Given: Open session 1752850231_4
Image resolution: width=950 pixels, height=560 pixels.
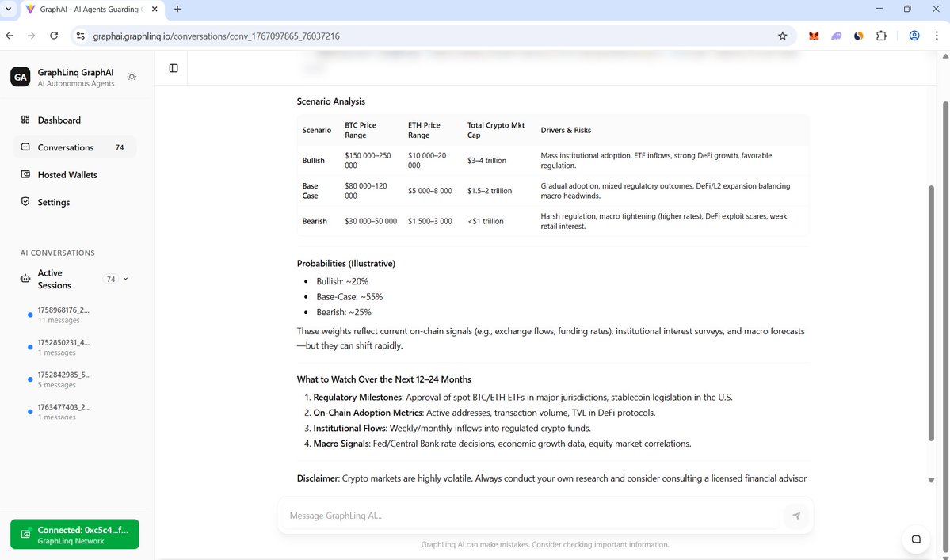Looking at the screenshot, I should [76, 347].
